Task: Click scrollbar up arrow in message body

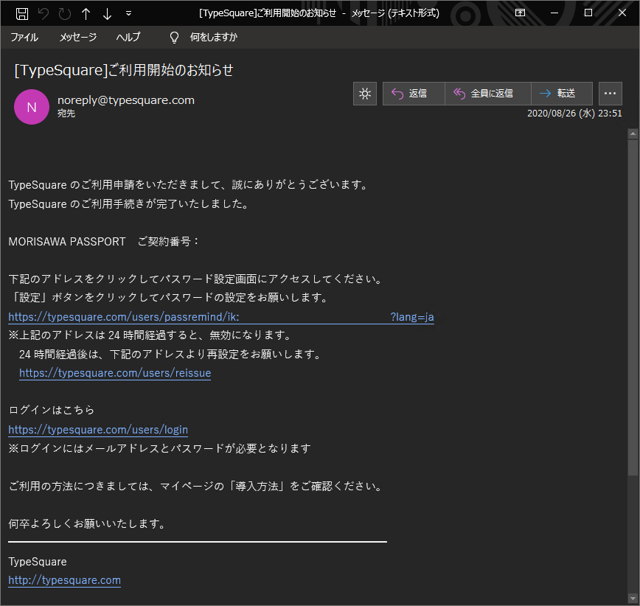Action: (x=633, y=134)
